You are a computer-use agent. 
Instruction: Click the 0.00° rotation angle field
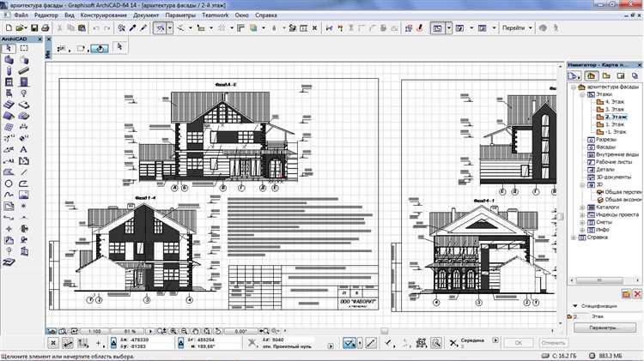pos(240,331)
